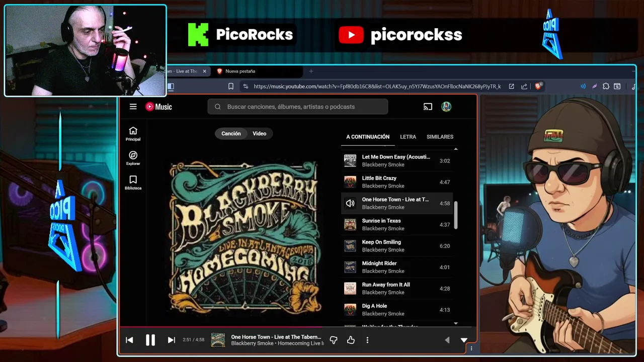Click the cast to device icon
The width and height of the screenshot is (644, 362).
[x=428, y=107]
